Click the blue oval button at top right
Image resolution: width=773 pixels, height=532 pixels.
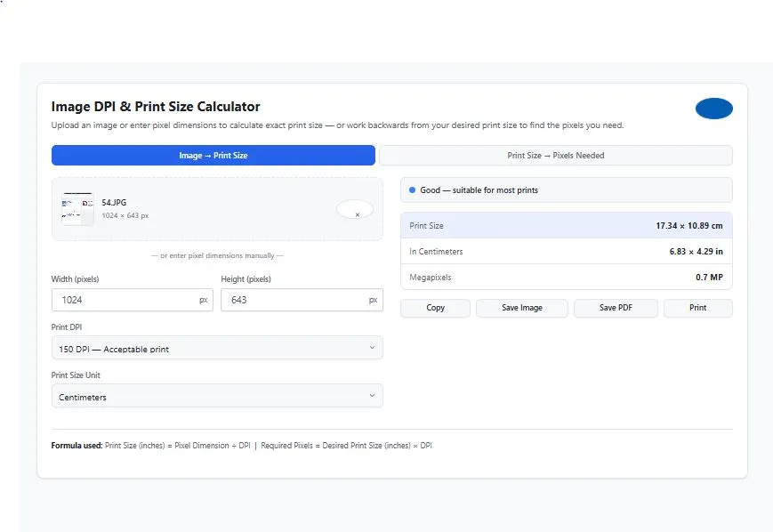tap(713, 109)
